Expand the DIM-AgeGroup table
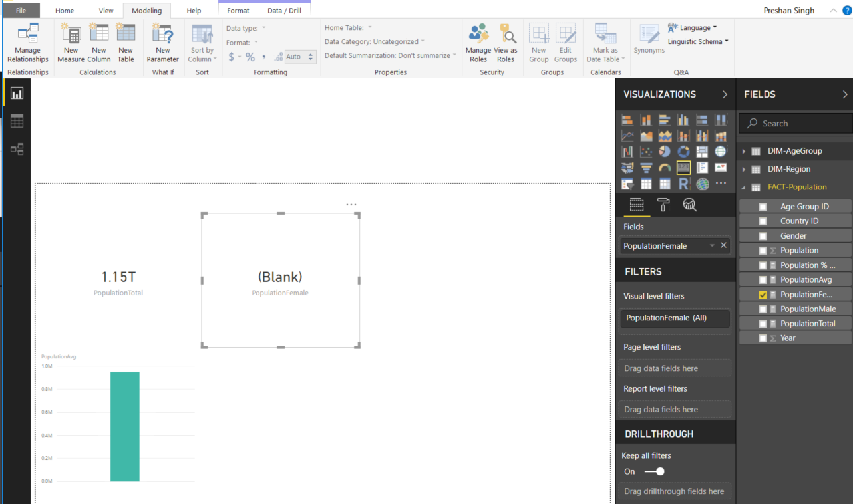The width and height of the screenshot is (853, 504). click(744, 151)
